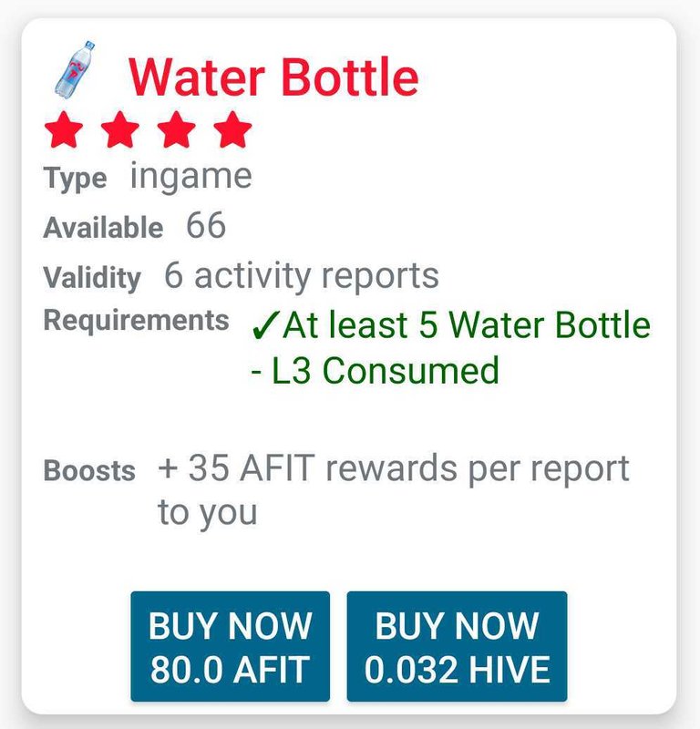Select the Requirements label

(x=136, y=321)
